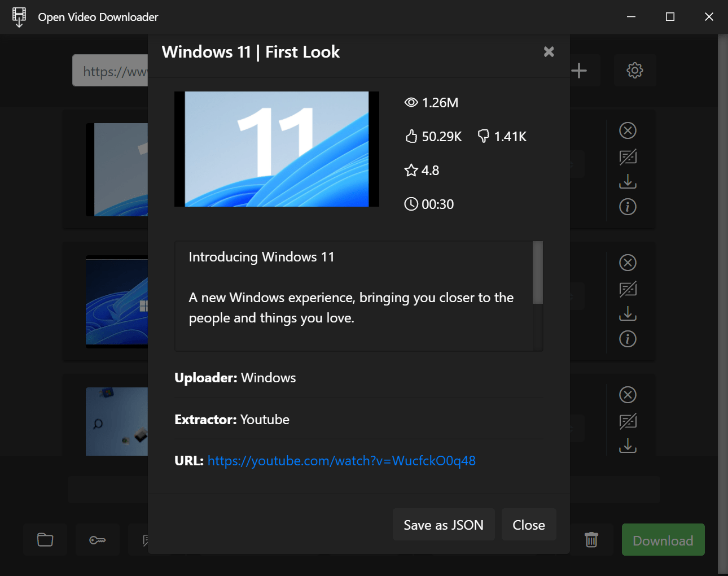Open the YouTube URL link

click(x=341, y=460)
